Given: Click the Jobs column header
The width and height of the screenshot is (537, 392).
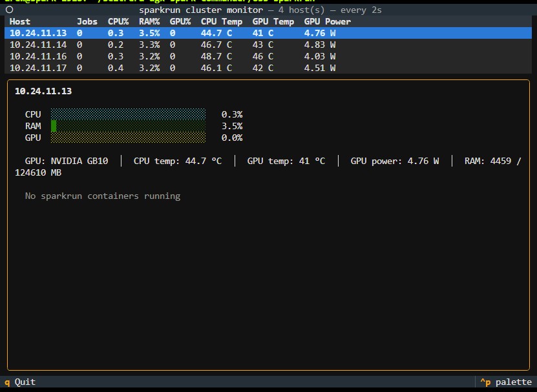Looking at the screenshot, I should coord(87,21).
